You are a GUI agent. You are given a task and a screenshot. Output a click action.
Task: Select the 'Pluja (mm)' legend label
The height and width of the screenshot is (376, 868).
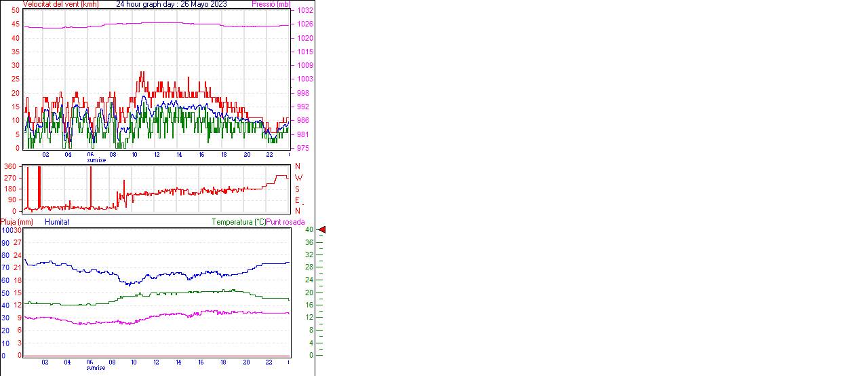(x=17, y=222)
